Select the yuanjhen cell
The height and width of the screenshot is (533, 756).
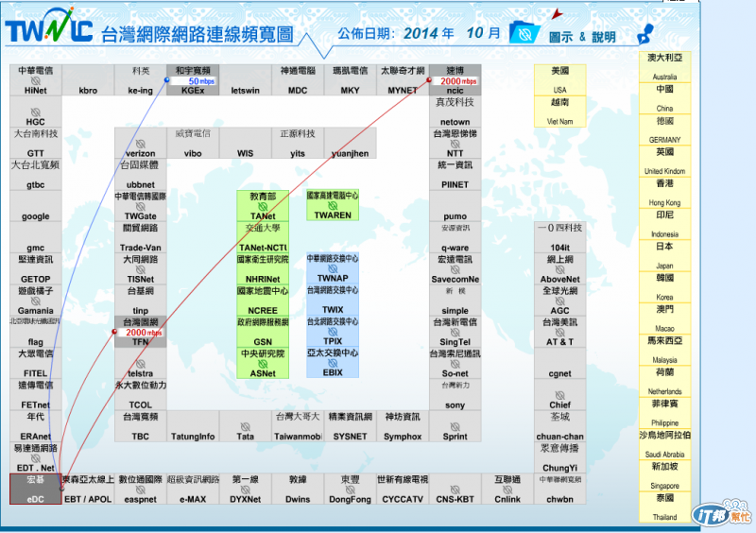(350, 143)
